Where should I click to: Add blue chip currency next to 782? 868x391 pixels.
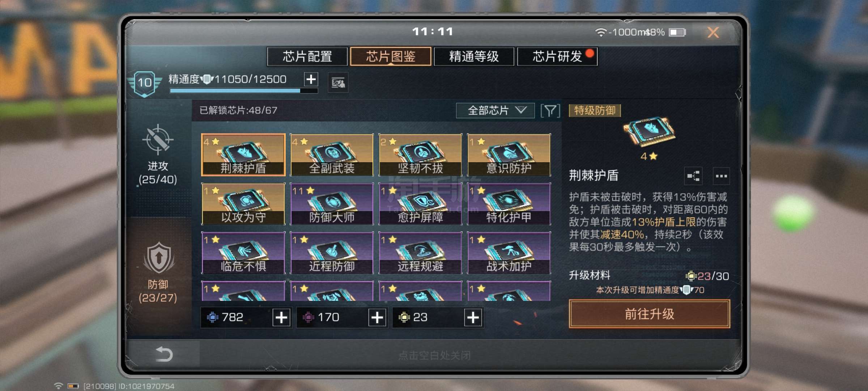pyautogui.click(x=281, y=318)
